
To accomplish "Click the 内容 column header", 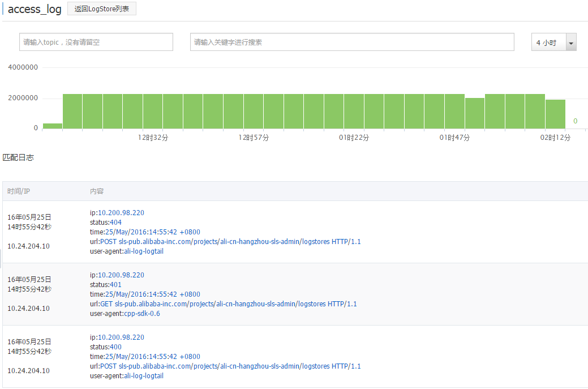I will pyautogui.click(x=97, y=191).
